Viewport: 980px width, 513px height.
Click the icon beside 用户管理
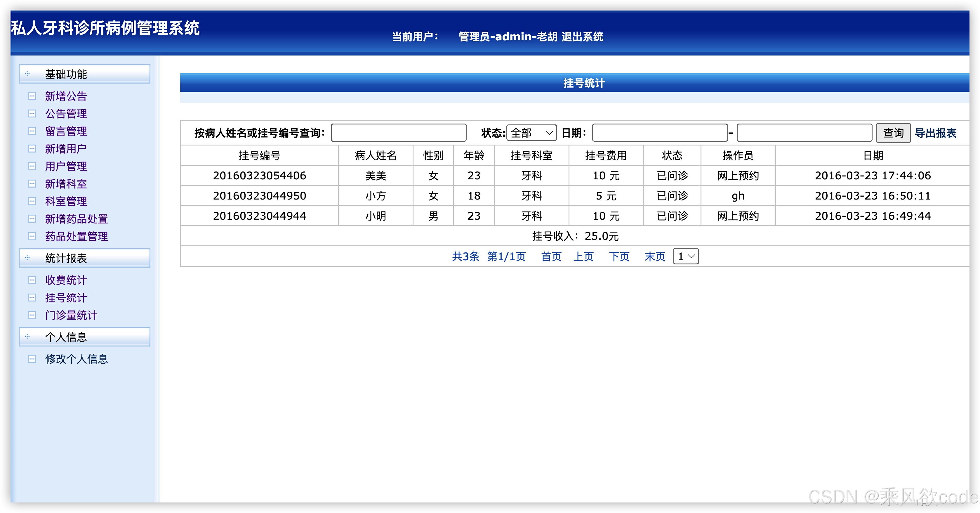(32, 166)
